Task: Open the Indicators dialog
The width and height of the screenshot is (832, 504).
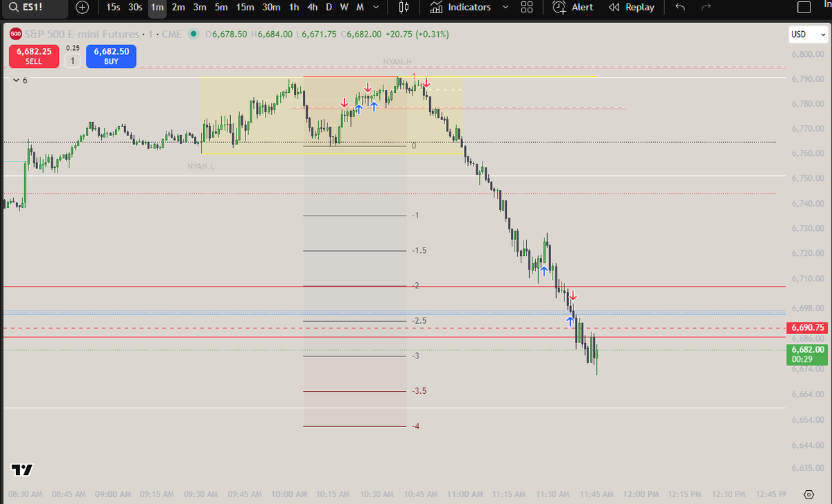Action: [460, 8]
